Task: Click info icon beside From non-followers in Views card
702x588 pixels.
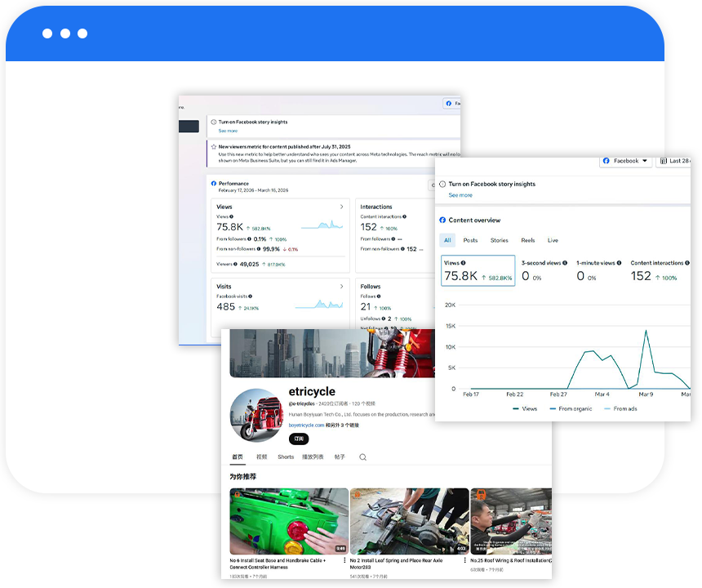Action: point(259,249)
